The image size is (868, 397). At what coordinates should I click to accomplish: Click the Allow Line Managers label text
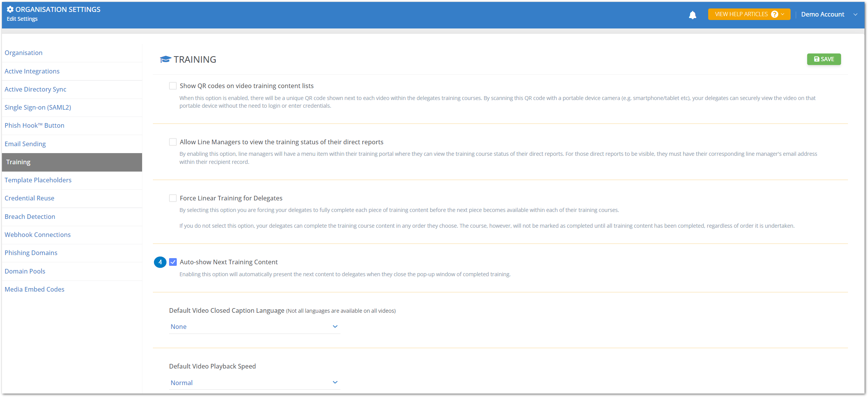282,142
